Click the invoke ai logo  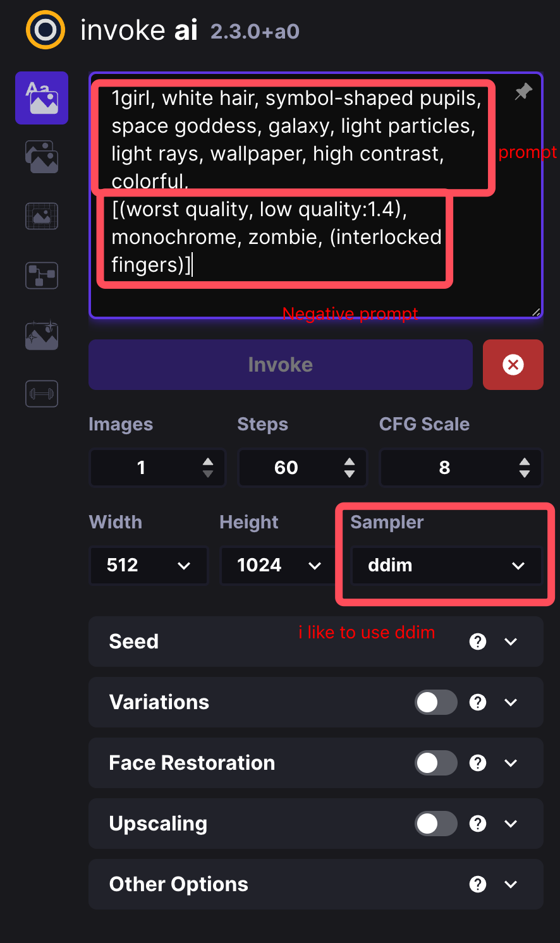coord(46,30)
